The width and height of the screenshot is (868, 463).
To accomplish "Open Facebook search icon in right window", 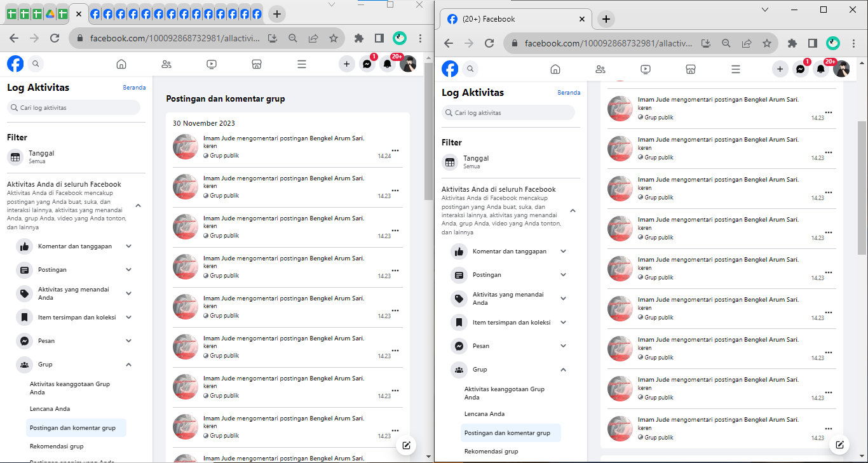I will [x=470, y=69].
